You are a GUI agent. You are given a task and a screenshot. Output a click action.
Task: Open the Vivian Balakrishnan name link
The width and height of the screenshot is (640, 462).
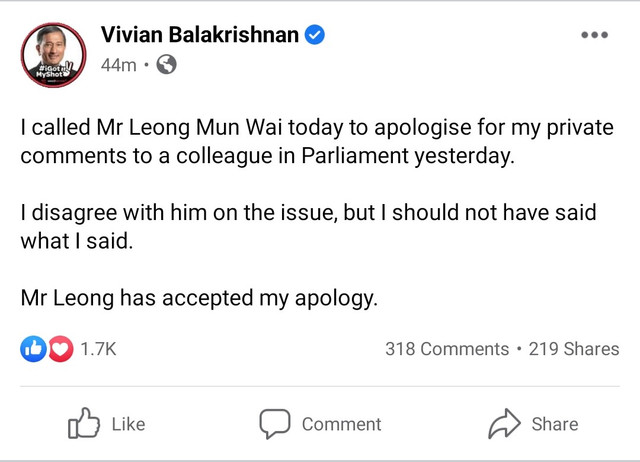click(x=199, y=35)
